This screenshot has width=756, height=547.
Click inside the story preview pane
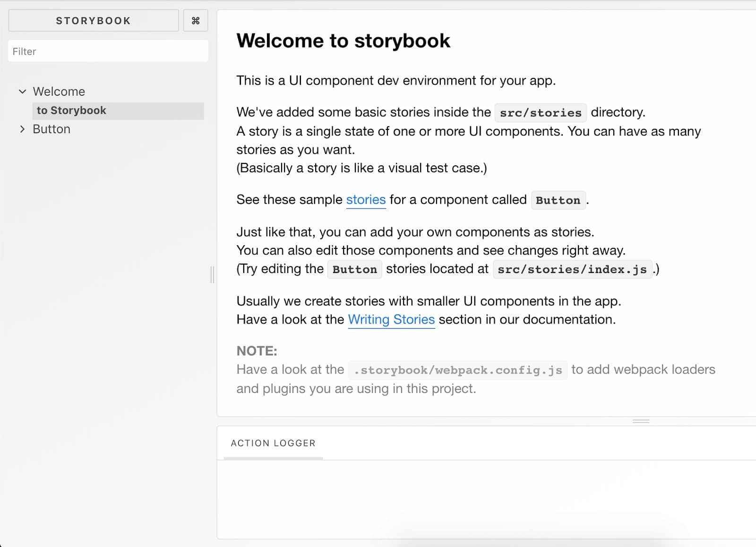click(472, 213)
